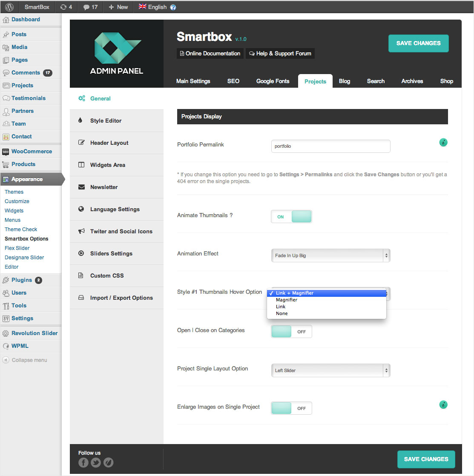474x476 pixels.
Task: Select None in the hover option list
Action: (x=282, y=313)
